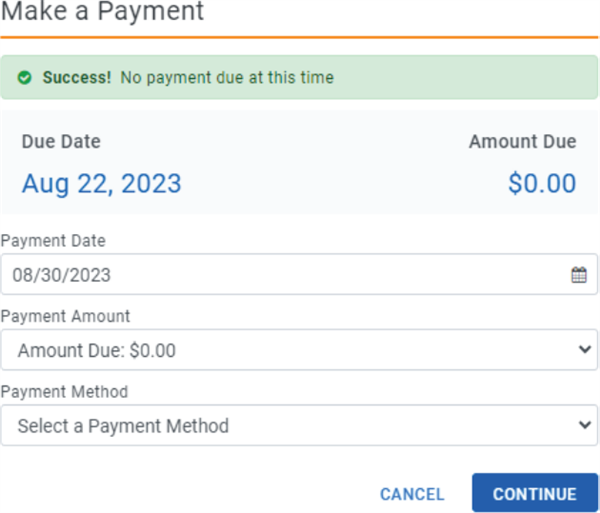Click the Due Date column header
This screenshot has width=600, height=513.
click(x=61, y=142)
